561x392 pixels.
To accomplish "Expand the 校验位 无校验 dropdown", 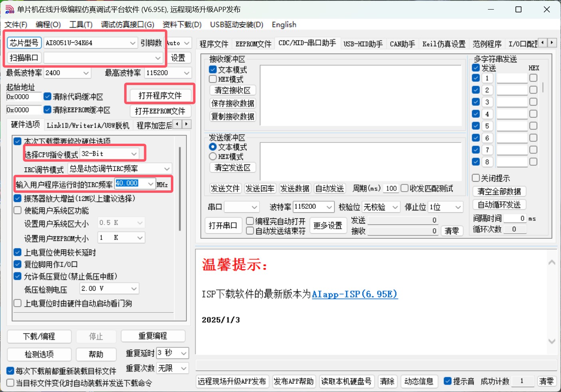I will point(395,207).
